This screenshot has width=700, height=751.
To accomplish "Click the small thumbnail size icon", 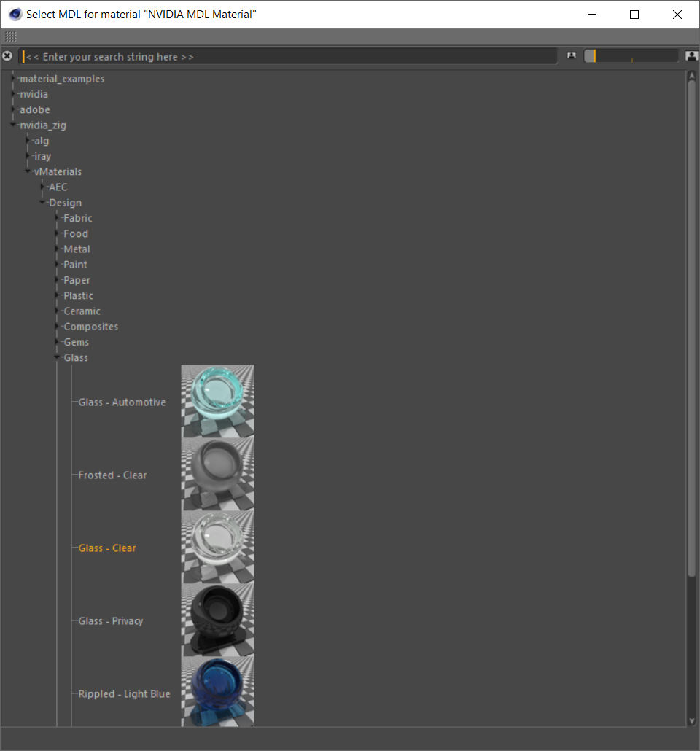I will point(571,56).
